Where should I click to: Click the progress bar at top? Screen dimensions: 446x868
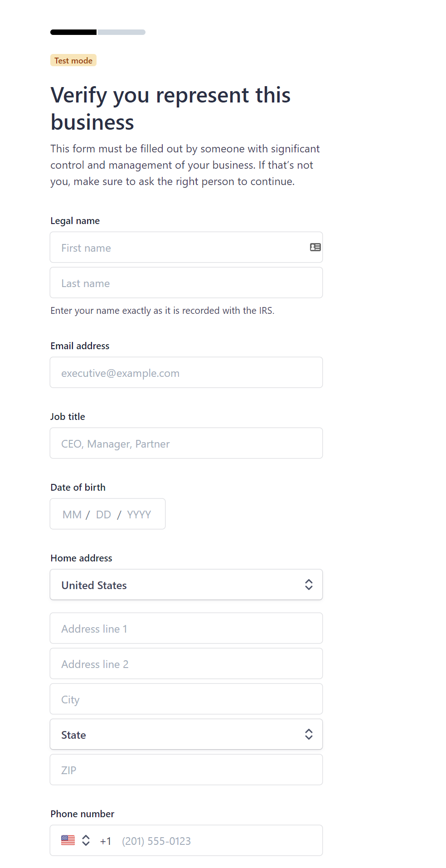(98, 32)
